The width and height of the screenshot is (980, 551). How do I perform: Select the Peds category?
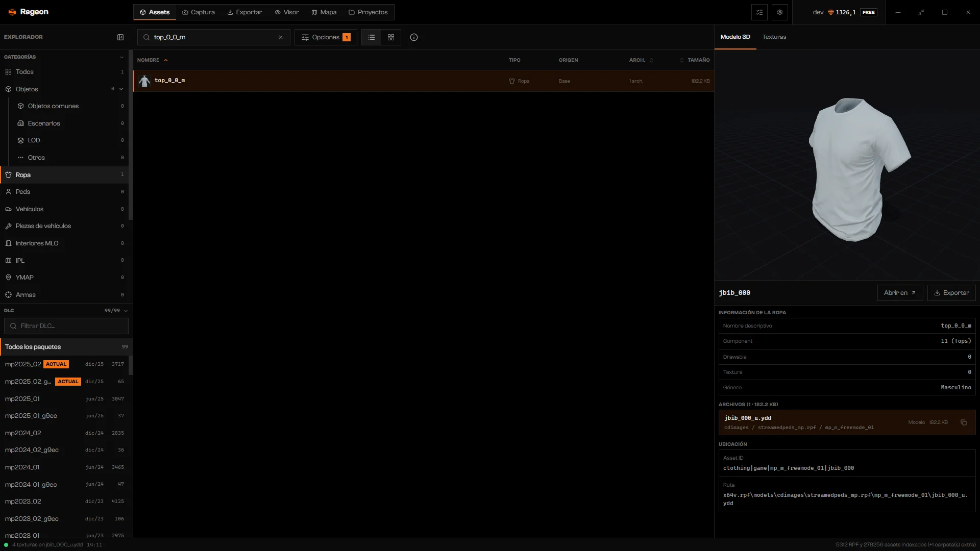click(64, 192)
